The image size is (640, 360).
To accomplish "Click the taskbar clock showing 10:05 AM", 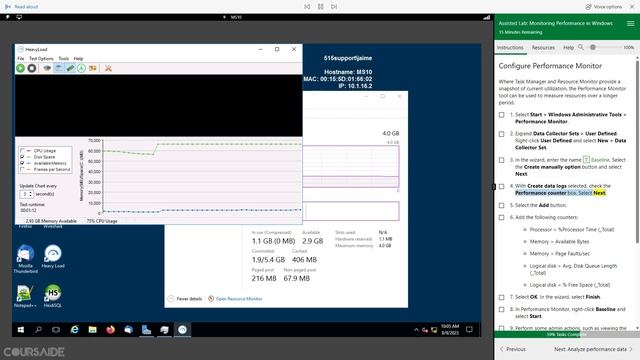I will pyautogui.click(x=450, y=329).
